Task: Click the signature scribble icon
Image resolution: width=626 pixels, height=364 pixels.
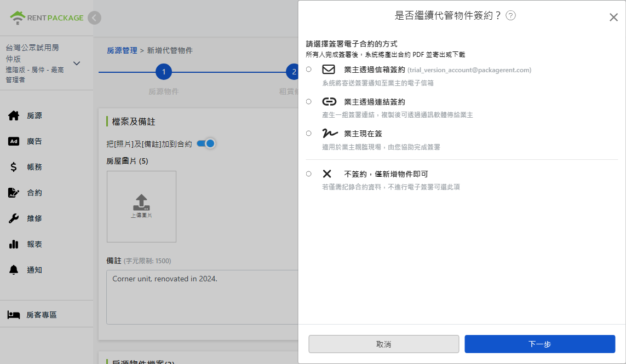Action: point(330,134)
